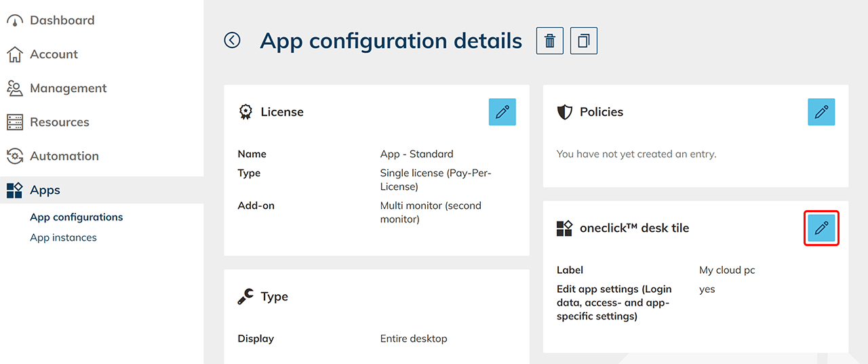Open the Account section in sidebar

coord(54,54)
